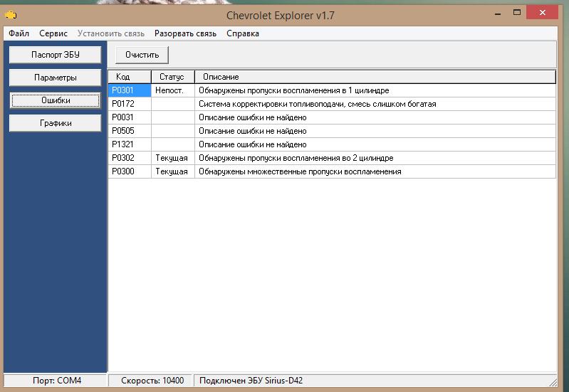Click 'Подключен ЭБУ Sirius-D42' status text
This screenshot has width=569, height=392.
251,381
